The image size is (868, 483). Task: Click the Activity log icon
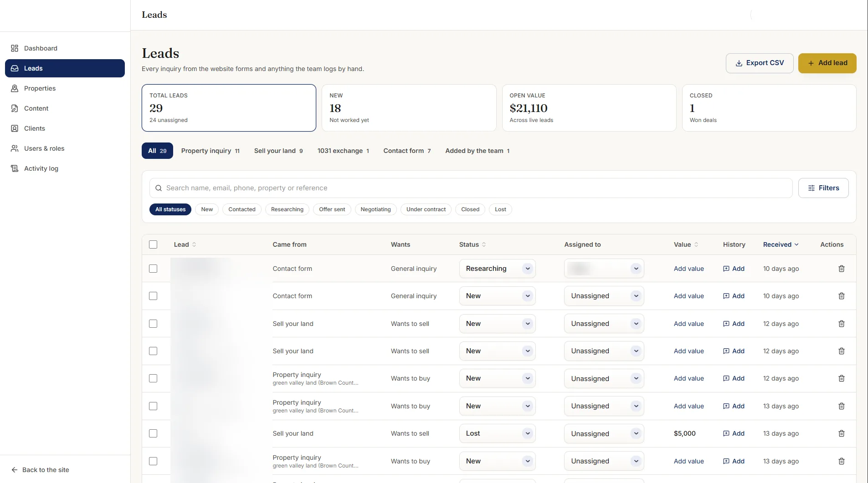15,168
